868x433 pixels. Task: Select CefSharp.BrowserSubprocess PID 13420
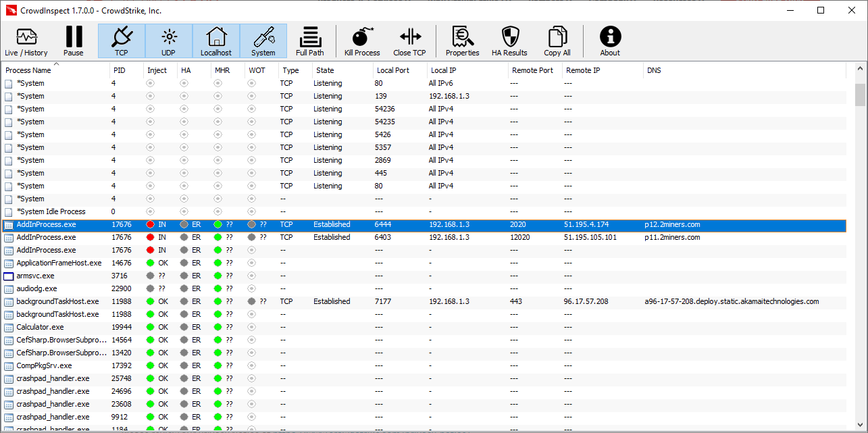(x=424, y=353)
